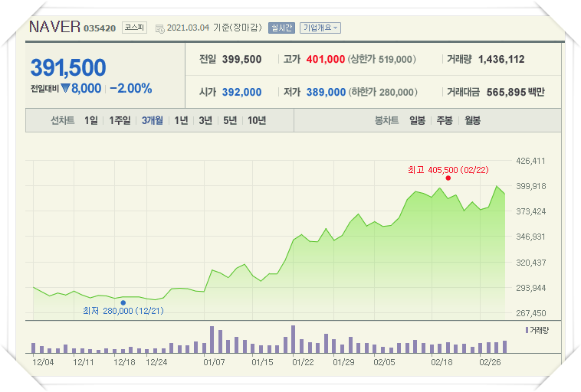Click the 426,411 price axis label
Screen dimensions: 581x392
(x=531, y=161)
